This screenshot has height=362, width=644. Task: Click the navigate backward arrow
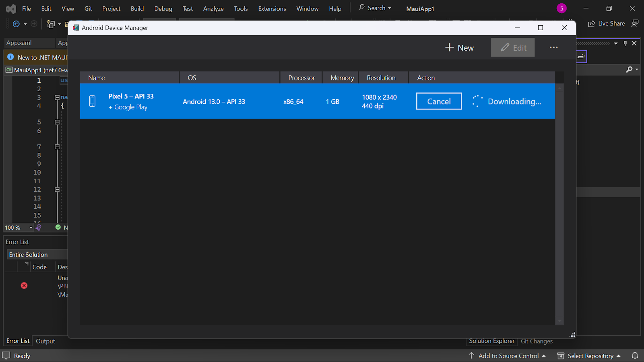coord(16,24)
